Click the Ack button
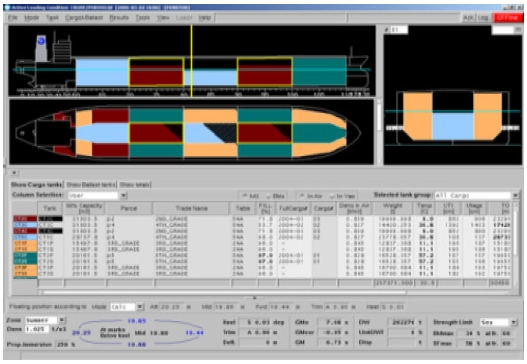The height and width of the screenshot is (364, 527). point(469,17)
